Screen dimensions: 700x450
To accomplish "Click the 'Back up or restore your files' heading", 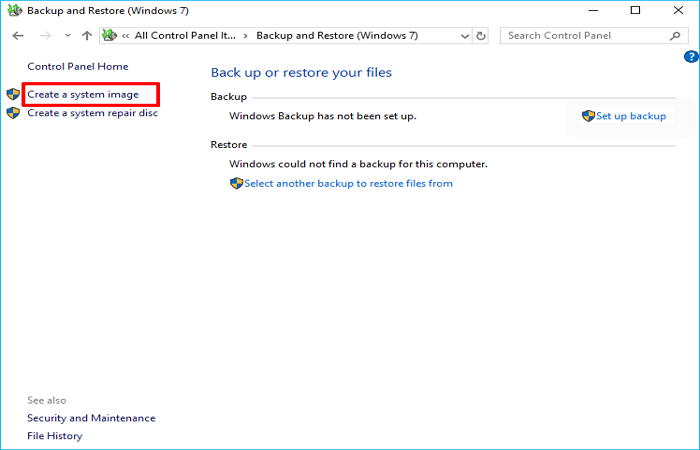I will click(x=301, y=73).
